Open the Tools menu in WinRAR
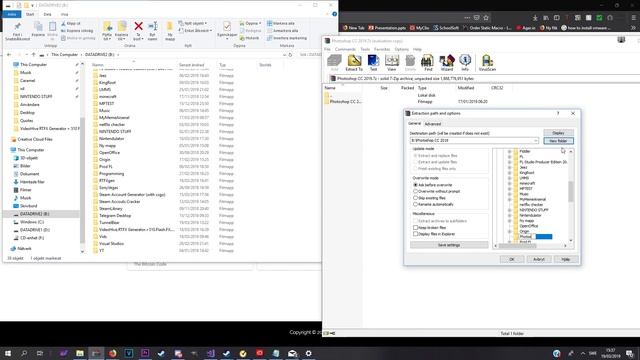 [x=365, y=49]
